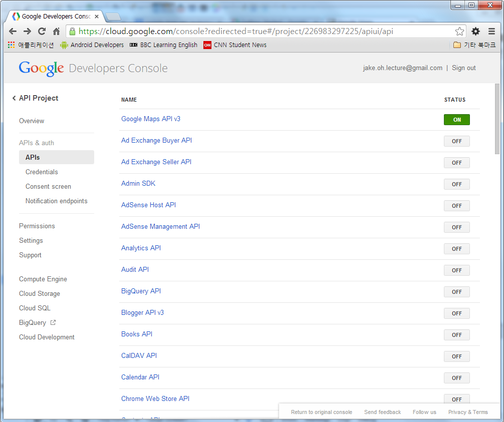Go to the browser home page icon
The height and width of the screenshot is (422, 504).
click(x=56, y=31)
